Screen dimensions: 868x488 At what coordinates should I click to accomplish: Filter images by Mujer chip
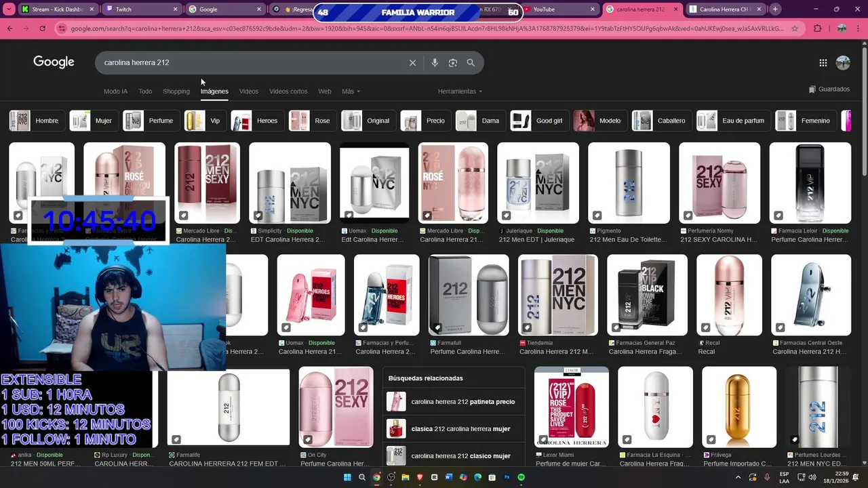(94, 121)
